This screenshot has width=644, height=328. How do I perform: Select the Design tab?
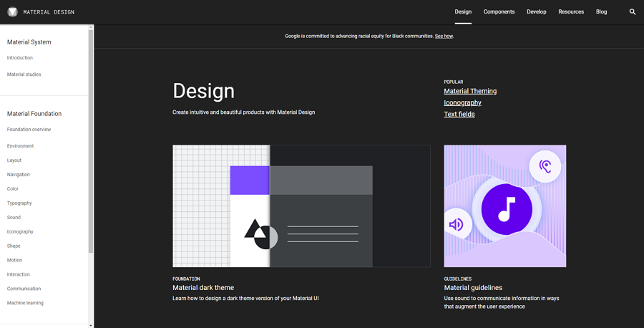coord(463,12)
